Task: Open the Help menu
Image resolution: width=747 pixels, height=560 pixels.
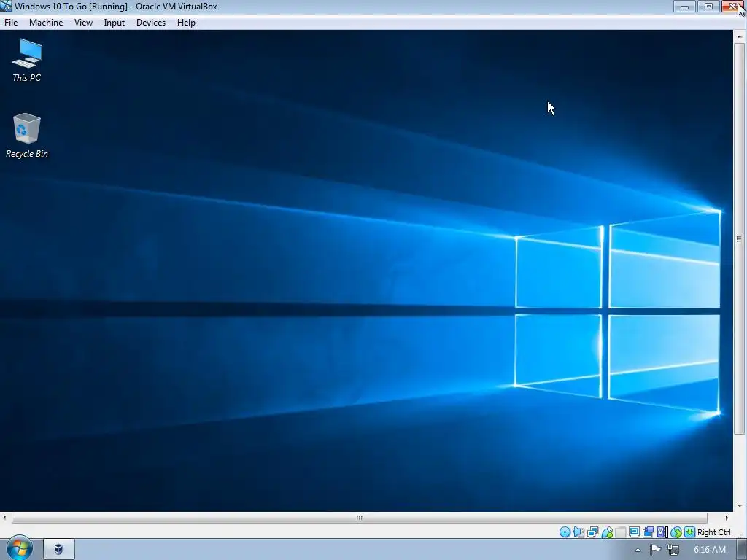Action: coord(186,23)
